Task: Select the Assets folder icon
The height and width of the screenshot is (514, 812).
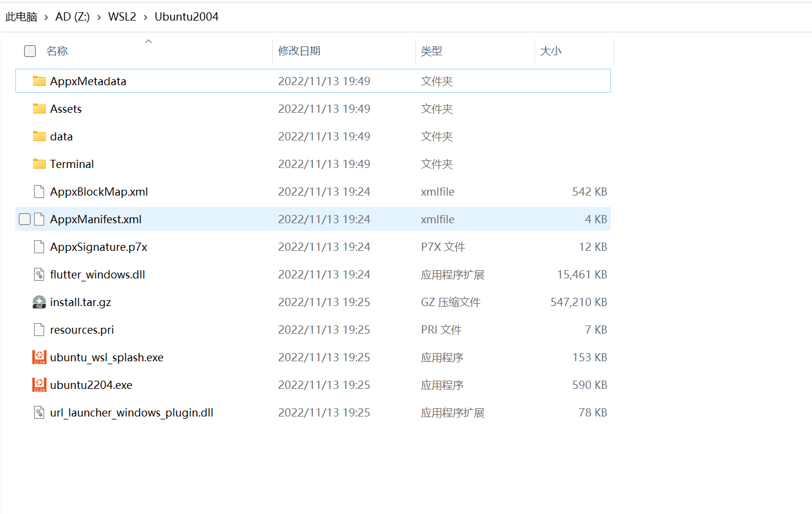Action: click(x=39, y=109)
